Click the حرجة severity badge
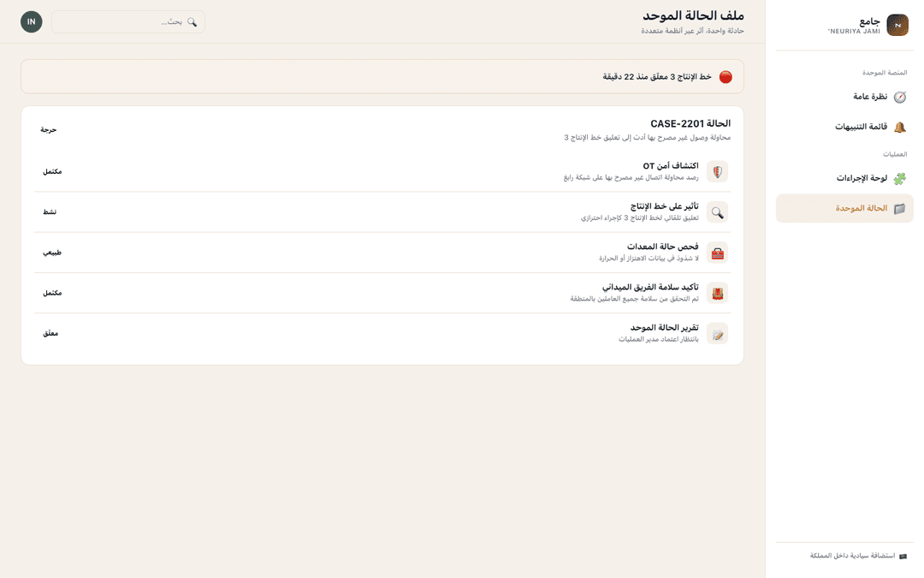Viewport: 924px width, 578px height. pyautogui.click(x=48, y=130)
